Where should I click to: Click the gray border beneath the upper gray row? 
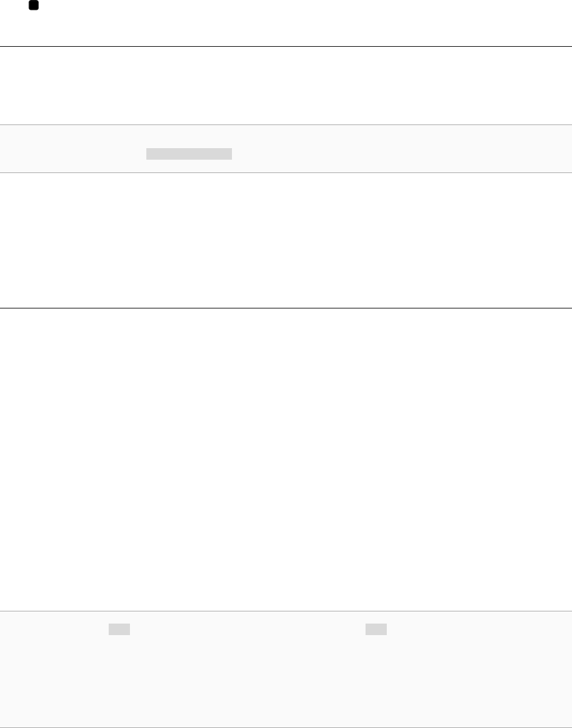pyautogui.click(x=286, y=172)
